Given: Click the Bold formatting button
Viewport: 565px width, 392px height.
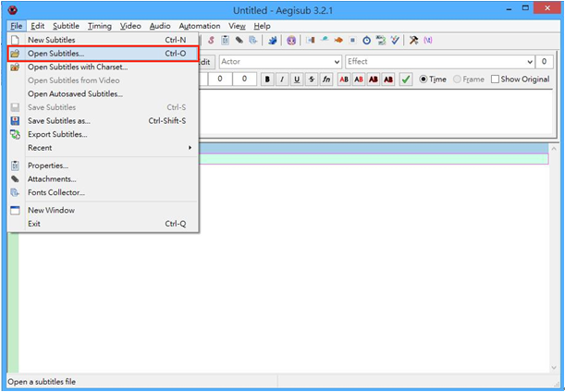Looking at the screenshot, I should (x=268, y=80).
